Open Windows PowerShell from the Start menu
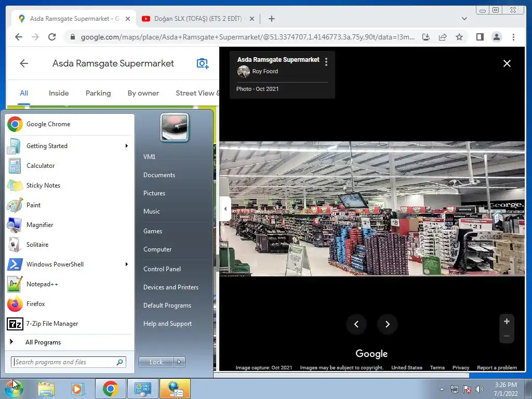 pos(69,264)
